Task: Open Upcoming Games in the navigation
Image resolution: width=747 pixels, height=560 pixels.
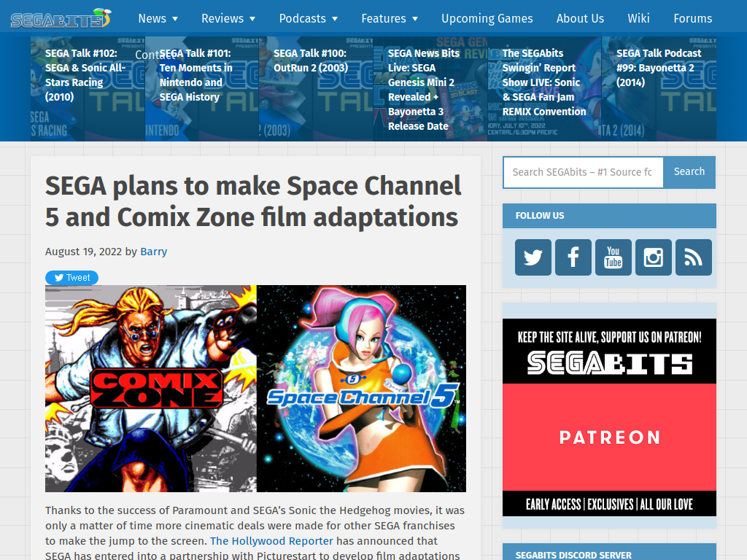Action: click(x=487, y=18)
